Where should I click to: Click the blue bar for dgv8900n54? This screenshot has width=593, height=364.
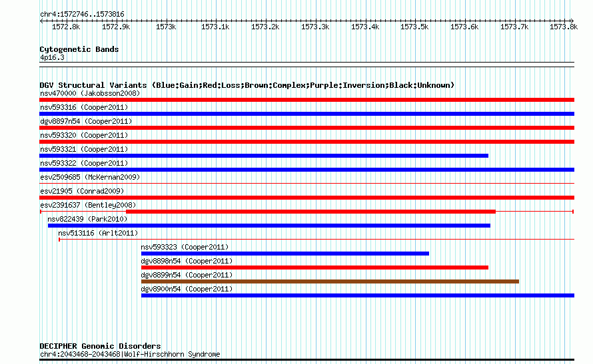[x=358, y=295]
